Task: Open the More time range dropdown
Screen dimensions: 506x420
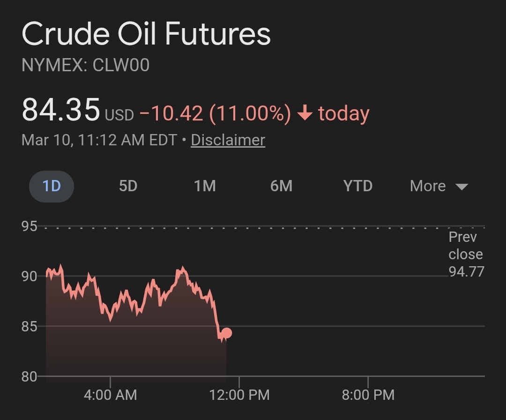Action: point(439,186)
